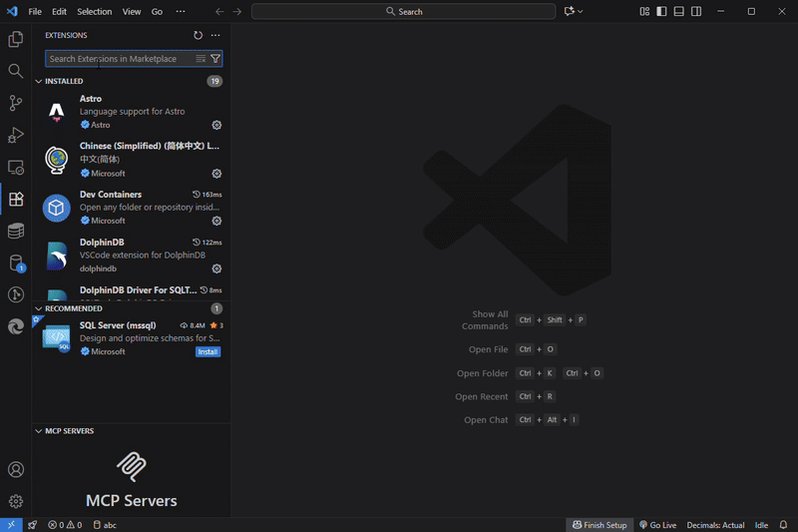The height and width of the screenshot is (532, 798).
Task: Click the recommended count badge 1
Action: tap(216, 309)
